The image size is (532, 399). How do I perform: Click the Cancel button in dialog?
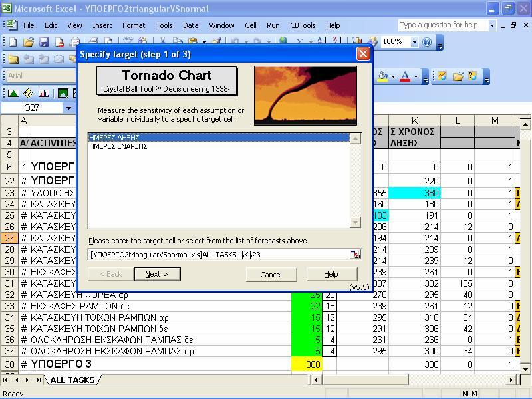tap(271, 274)
